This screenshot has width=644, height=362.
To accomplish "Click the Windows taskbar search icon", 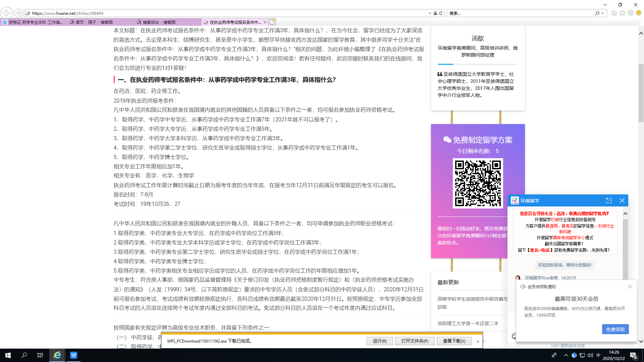I will tap(24, 355).
